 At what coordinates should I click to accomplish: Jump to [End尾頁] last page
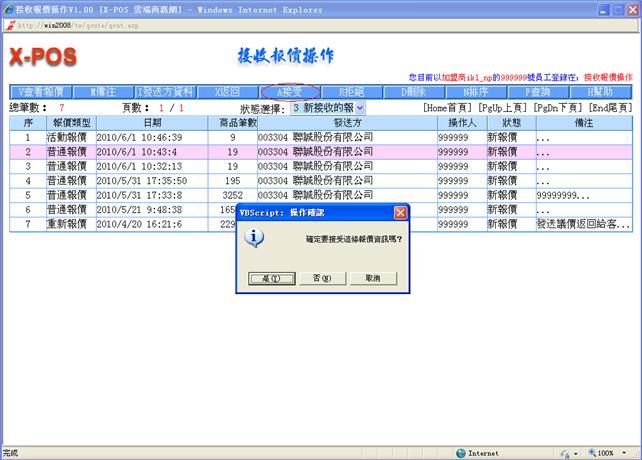(x=612, y=107)
